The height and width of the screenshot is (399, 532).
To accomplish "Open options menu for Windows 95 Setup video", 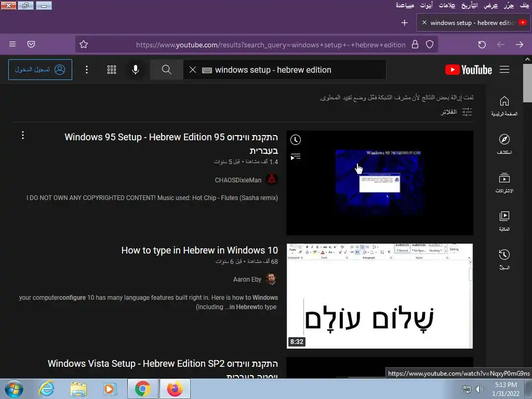I will (x=23, y=136).
